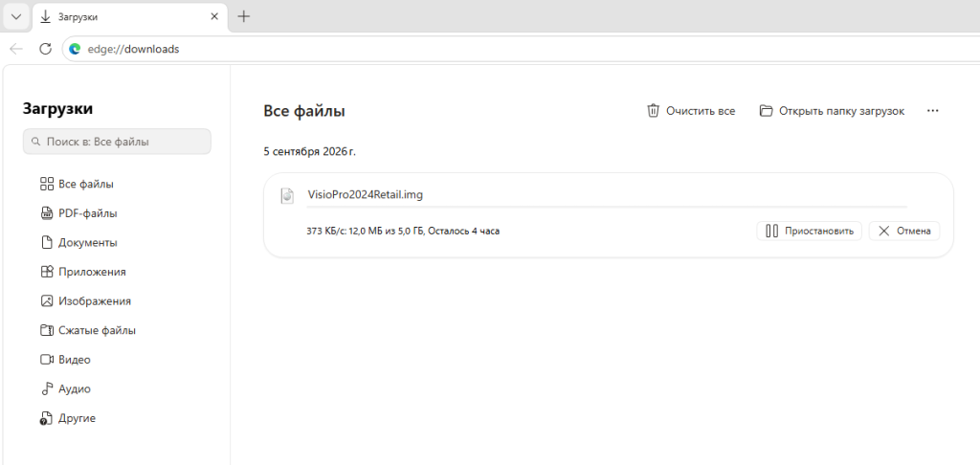The height and width of the screenshot is (465, 980).
Task: Click the VisioPro2024Retail.img file icon
Action: pos(287,195)
